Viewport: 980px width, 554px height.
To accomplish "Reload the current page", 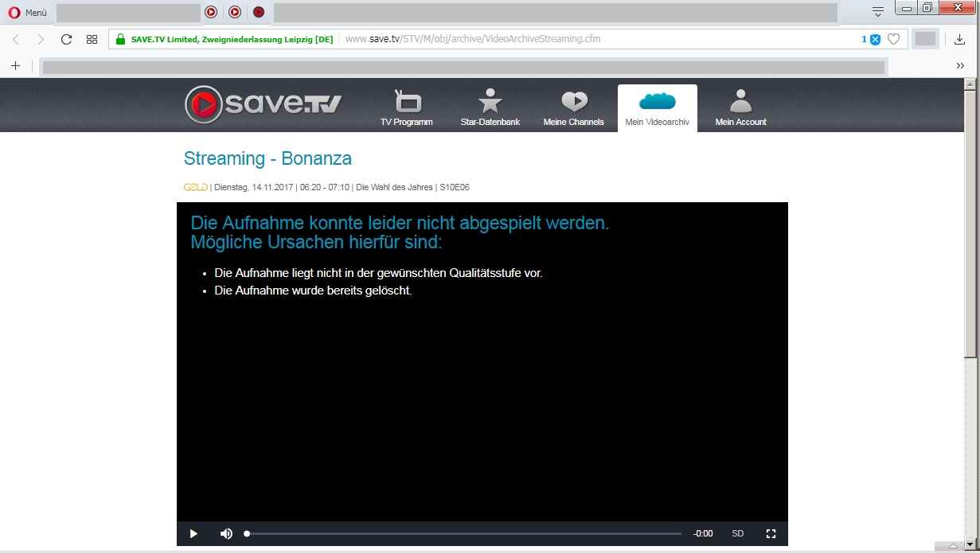I will click(x=66, y=39).
